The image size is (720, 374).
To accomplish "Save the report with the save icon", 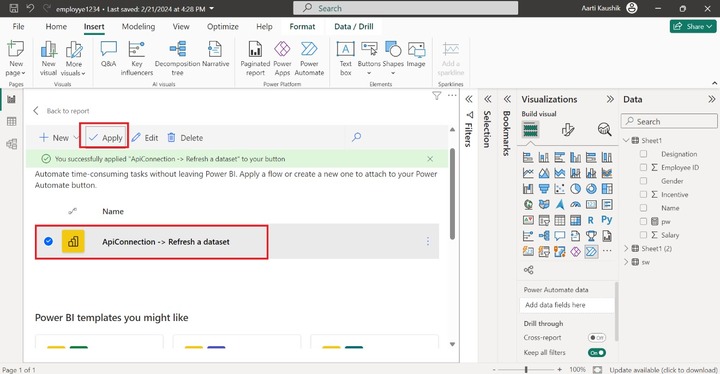I will coord(14,8).
